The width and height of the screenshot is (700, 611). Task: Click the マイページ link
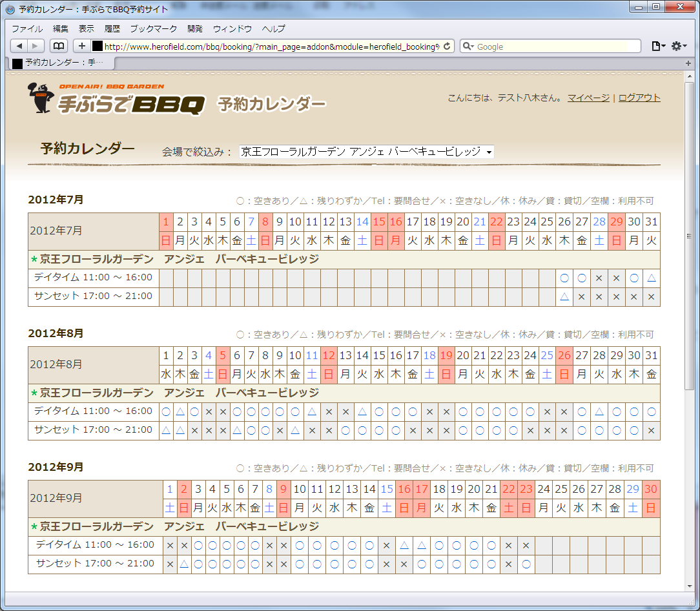(588, 98)
